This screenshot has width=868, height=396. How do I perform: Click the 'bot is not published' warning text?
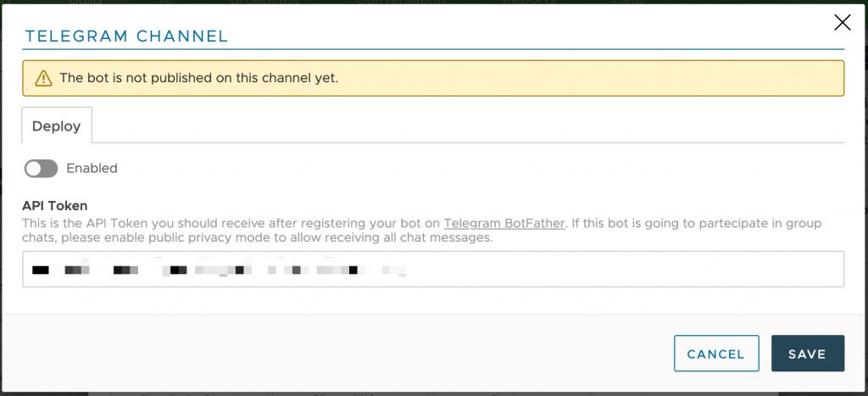198,78
